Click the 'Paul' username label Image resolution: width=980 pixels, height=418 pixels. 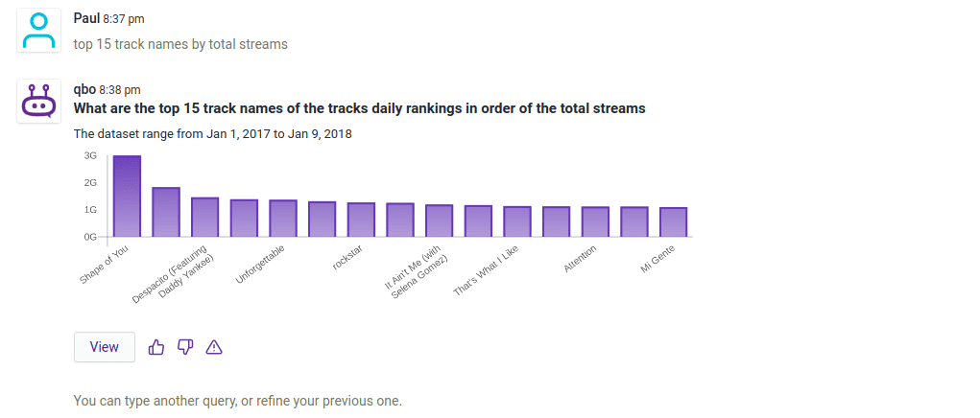click(x=85, y=18)
